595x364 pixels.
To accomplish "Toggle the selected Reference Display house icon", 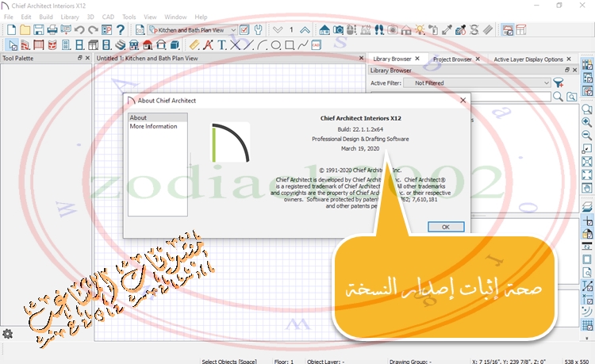I will 508,29.
